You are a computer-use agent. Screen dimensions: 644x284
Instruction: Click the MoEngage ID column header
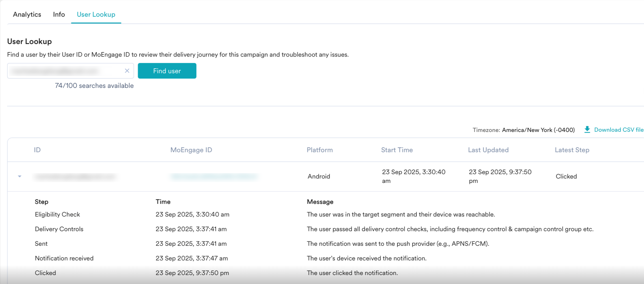click(191, 150)
